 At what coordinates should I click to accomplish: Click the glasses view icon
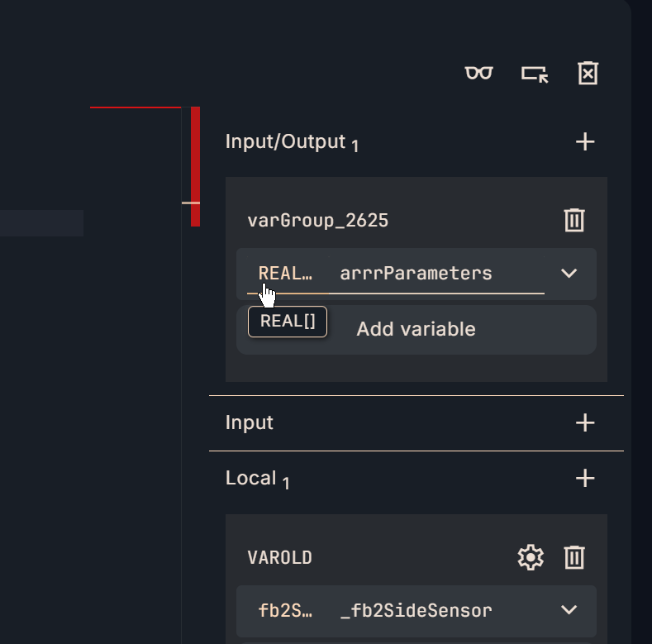478,74
